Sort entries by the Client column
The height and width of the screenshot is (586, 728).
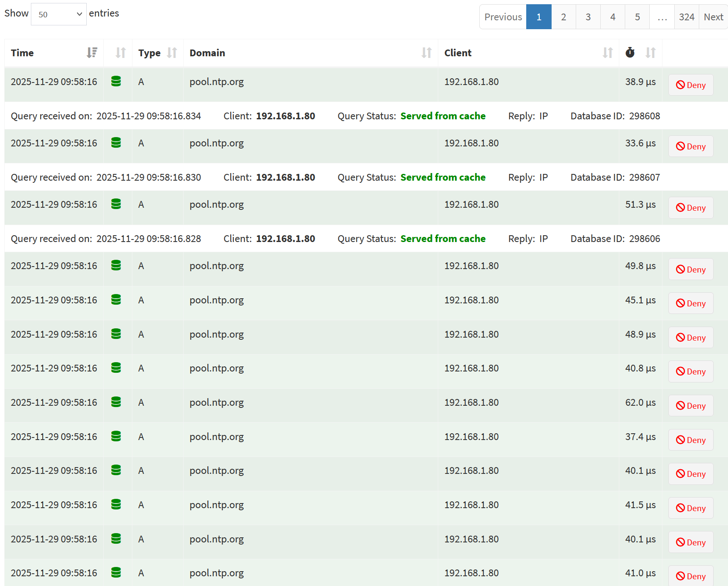click(x=608, y=52)
